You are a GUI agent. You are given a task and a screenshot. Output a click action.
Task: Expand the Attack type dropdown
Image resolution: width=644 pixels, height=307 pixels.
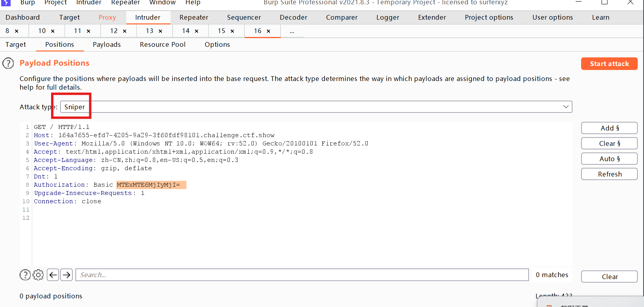(x=566, y=107)
